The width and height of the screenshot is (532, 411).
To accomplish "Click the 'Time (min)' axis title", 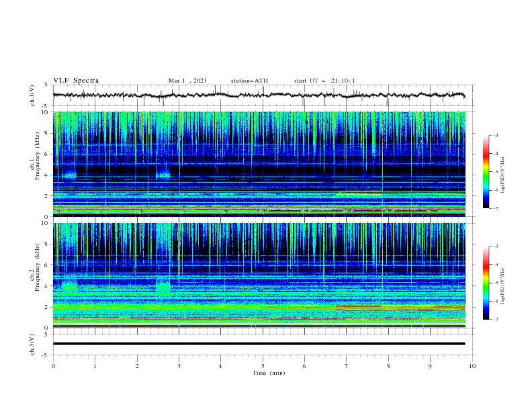I will (269, 373).
